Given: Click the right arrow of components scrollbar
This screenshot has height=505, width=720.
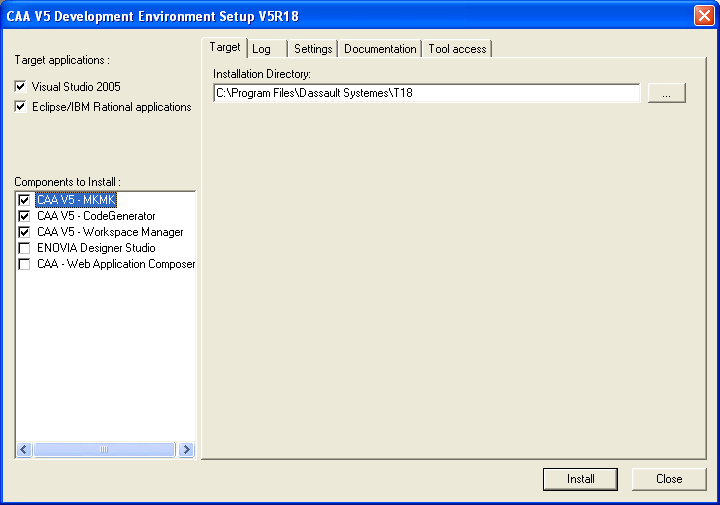Looking at the screenshot, I should (186, 449).
